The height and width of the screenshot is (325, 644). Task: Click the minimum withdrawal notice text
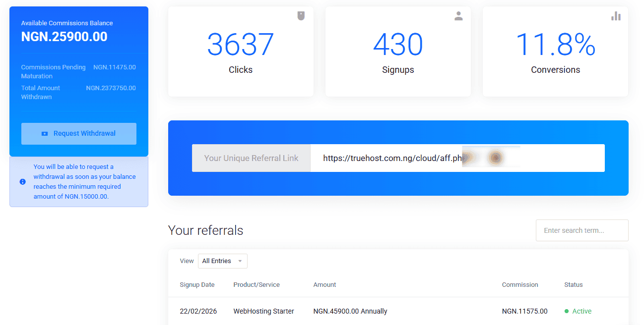84,182
